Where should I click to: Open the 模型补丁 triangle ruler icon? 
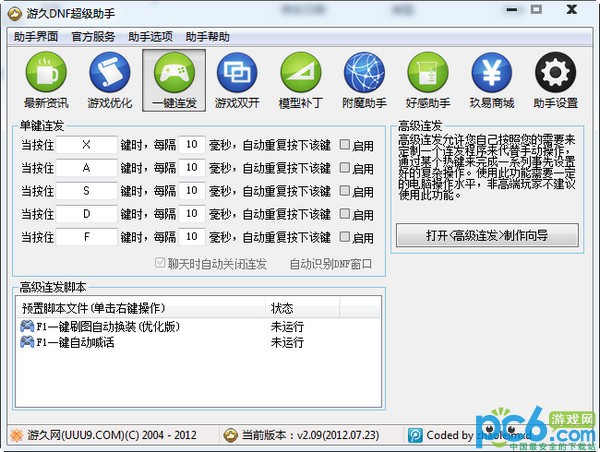point(300,73)
